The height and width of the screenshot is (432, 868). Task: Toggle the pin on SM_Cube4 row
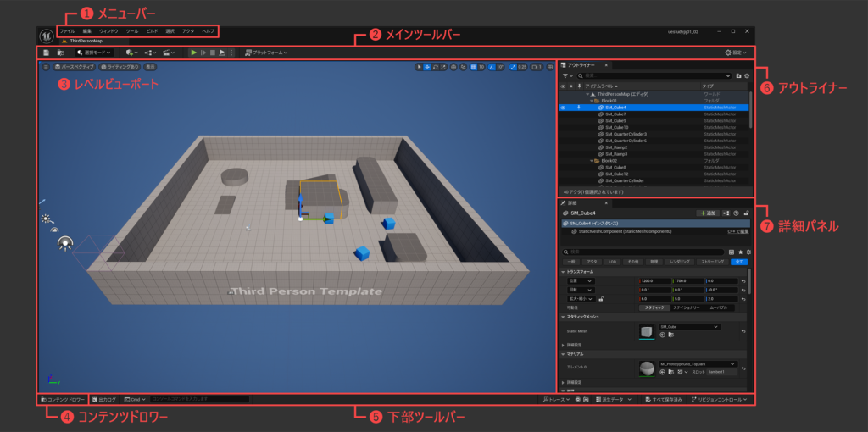tap(579, 108)
